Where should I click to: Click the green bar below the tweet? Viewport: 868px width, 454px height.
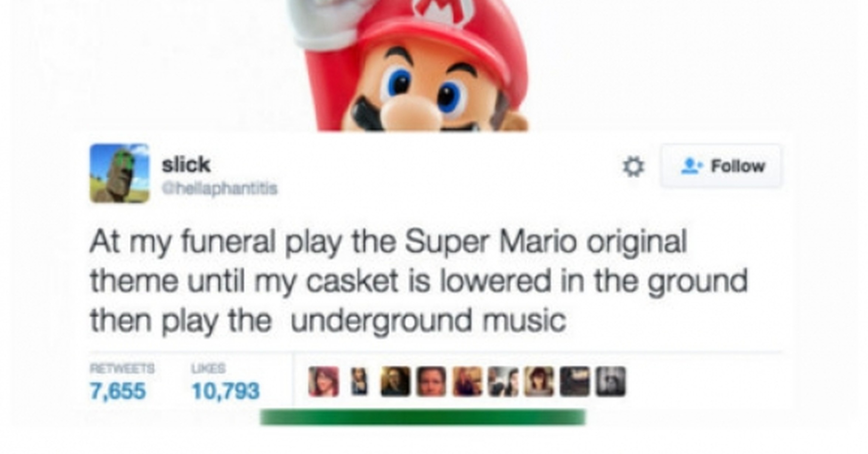point(423,417)
